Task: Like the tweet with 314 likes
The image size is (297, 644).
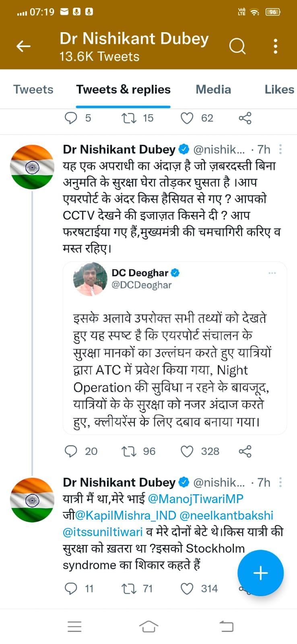Action: (187, 589)
